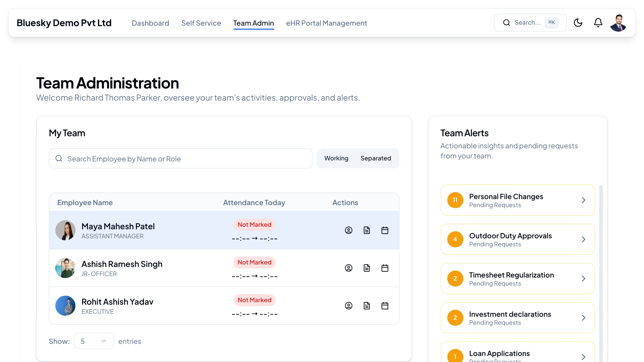
Task: View Maya Mahesh Patel's profile icon
Action: (x=348, y=230)
